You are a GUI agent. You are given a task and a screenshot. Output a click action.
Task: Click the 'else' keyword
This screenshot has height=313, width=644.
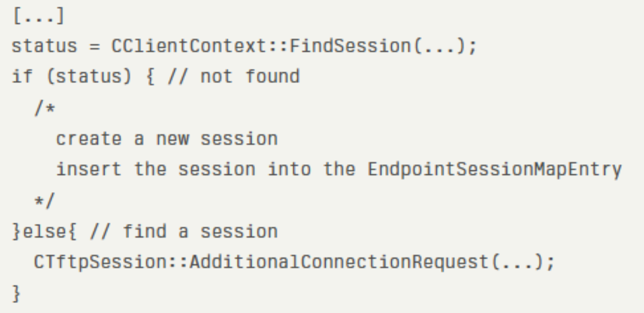pyautogui.click(x=45, y=232)
